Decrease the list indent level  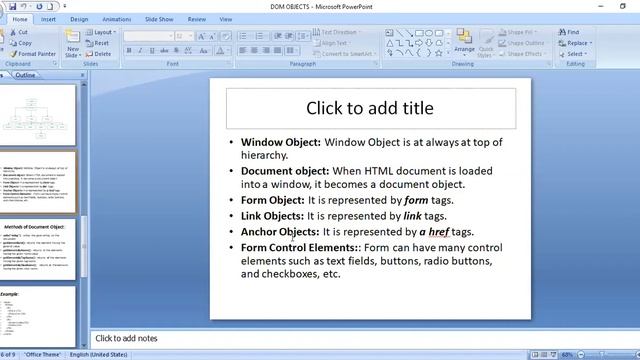(278, 36)
